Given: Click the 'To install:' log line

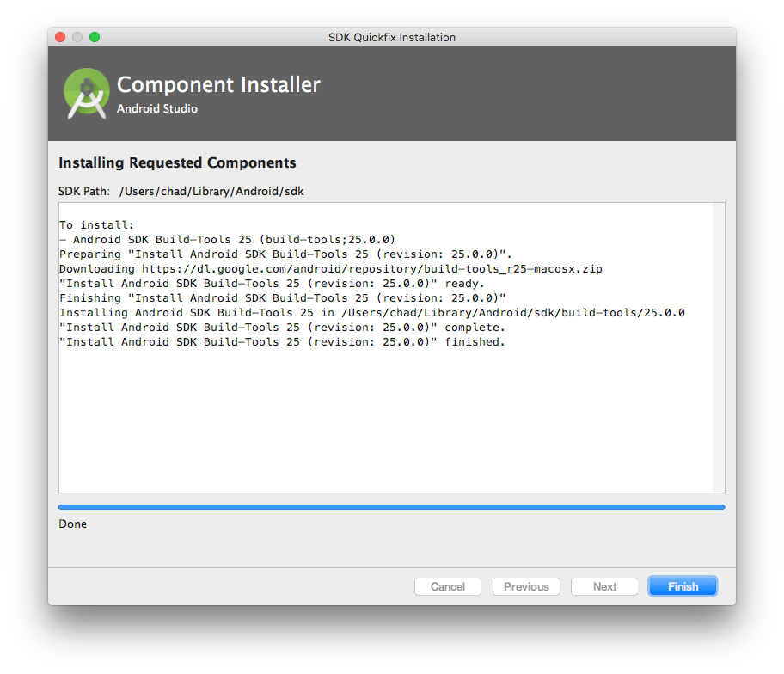Looking at the screenshot, I should pyautogui.click(x=96, y=225).
